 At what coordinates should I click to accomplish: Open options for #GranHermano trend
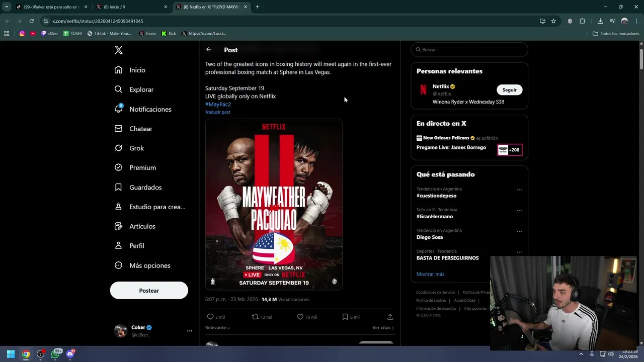(519, 211)
